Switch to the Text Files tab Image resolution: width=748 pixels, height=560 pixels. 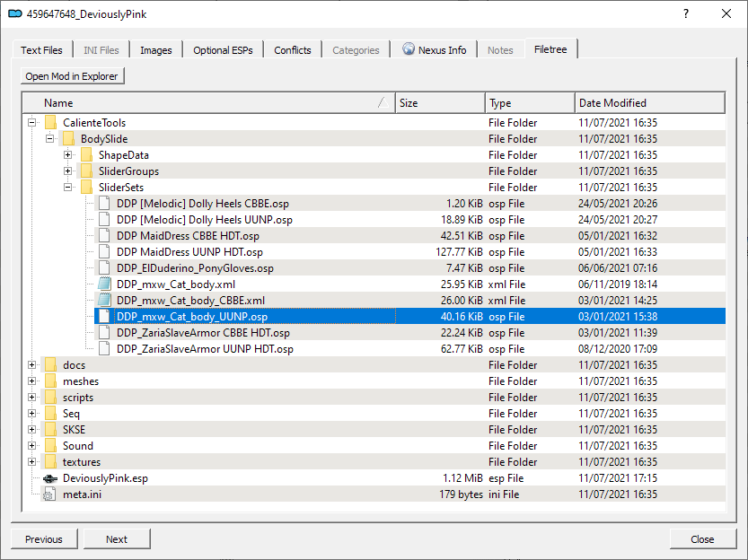point(41,50)
